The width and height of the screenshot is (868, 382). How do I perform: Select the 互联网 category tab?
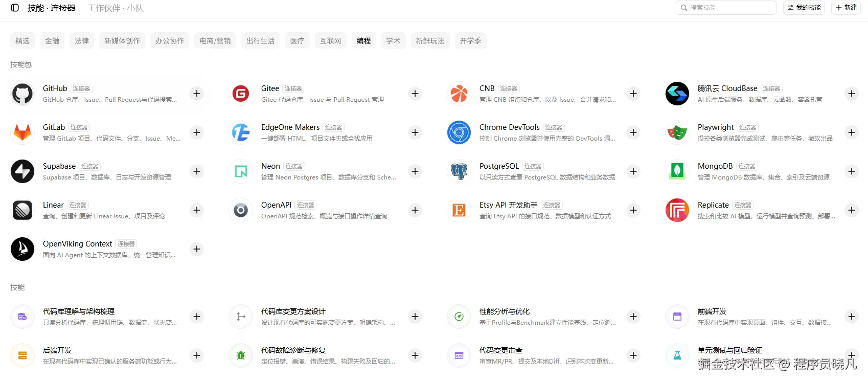[331, 41]
